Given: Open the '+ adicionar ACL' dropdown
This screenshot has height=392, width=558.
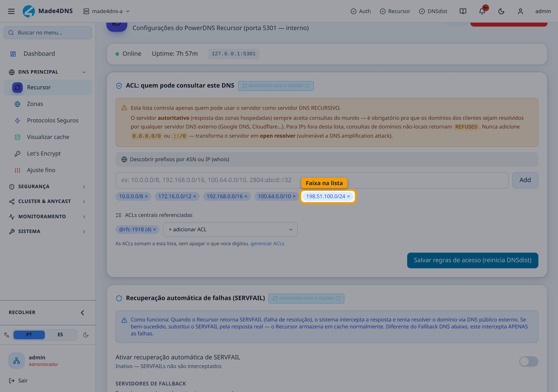Looking at the screenshot, I should (x=230, y=230).
